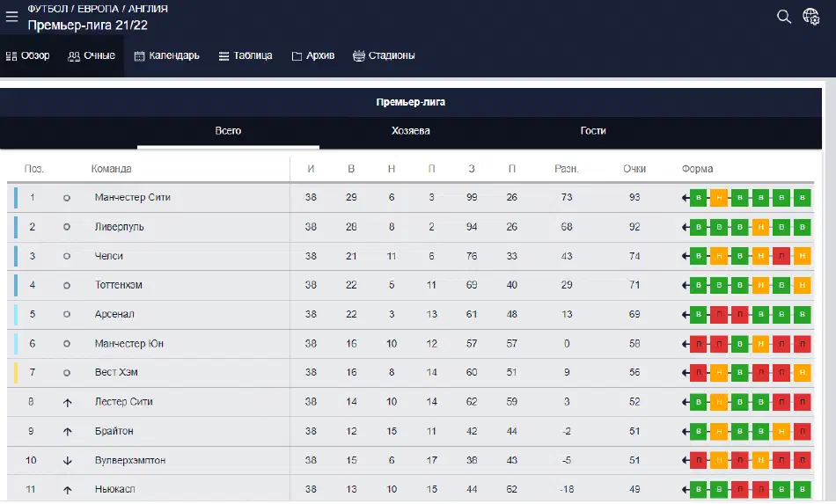Select the Всего standings tab

228,131
